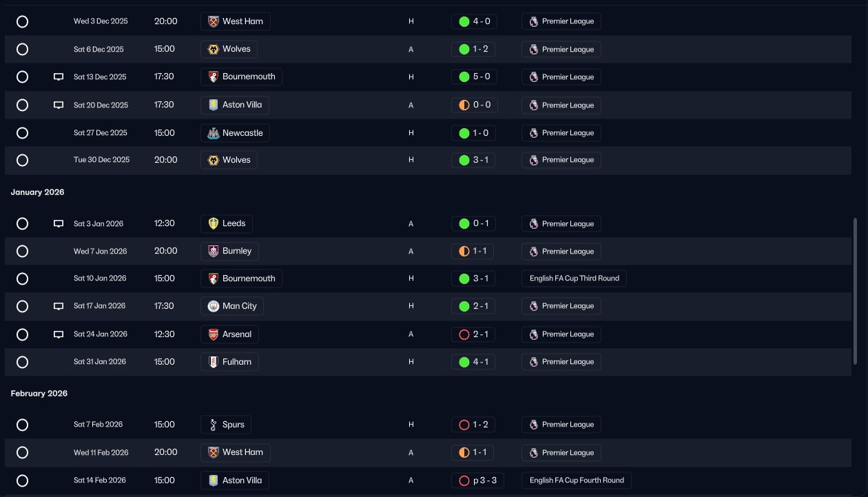Screen dimensions: 868x497
Task: Open the Aston Villa p 3 - 3 result
Action: coord(473,480)
